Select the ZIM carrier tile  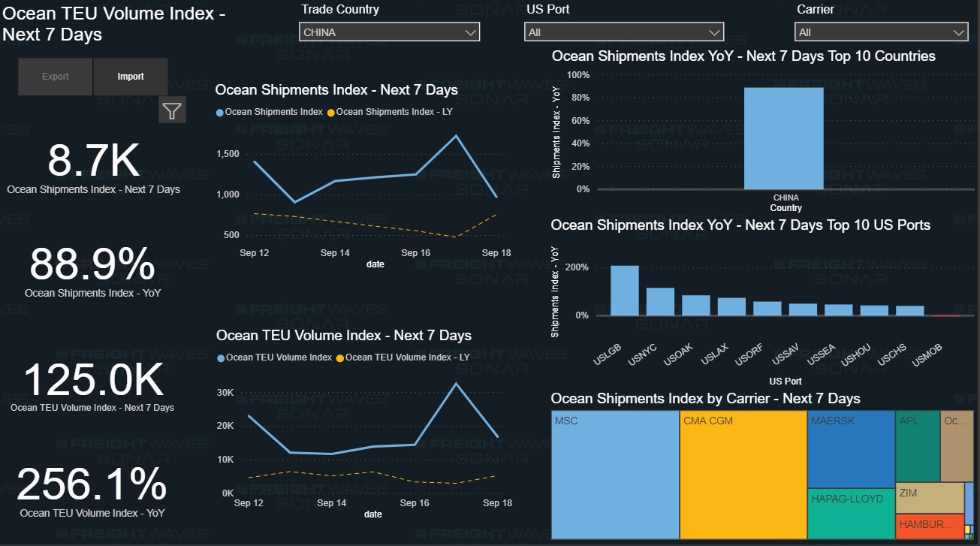tap(929, 498)
